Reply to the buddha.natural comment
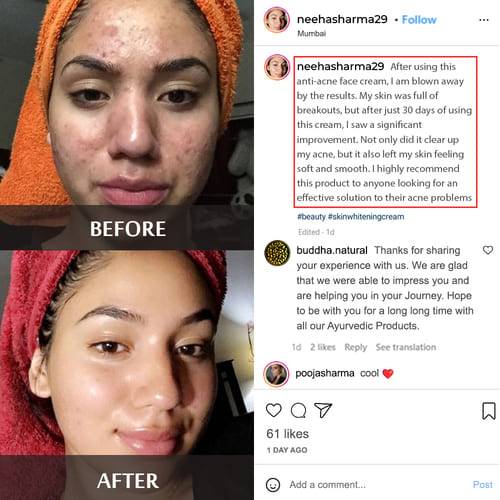Screen dimensions: 500x500 pos(355,347)
